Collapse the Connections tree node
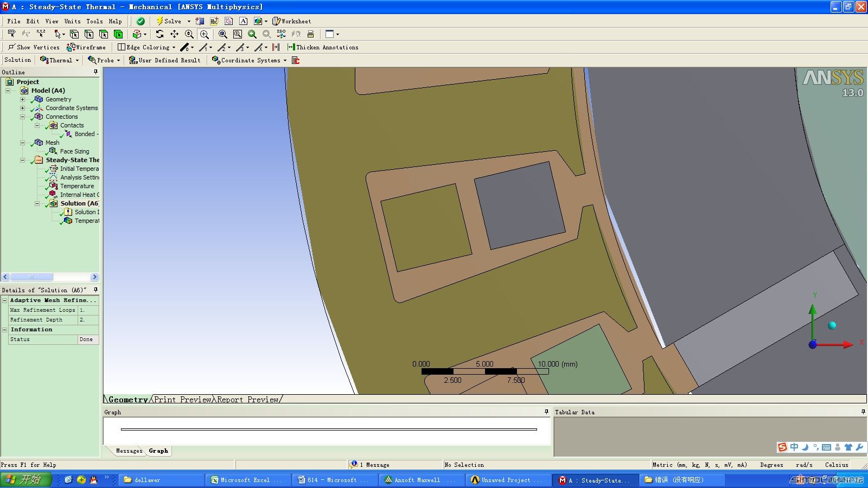868x488 pixels. (22, 117)
